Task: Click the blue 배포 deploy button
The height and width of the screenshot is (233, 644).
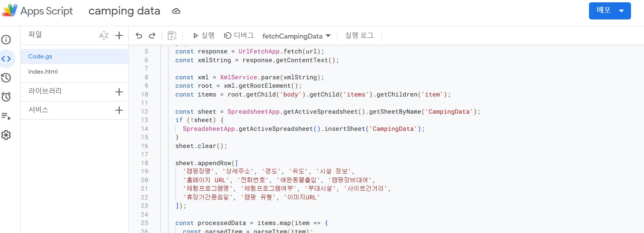Action: click(610, 11)
